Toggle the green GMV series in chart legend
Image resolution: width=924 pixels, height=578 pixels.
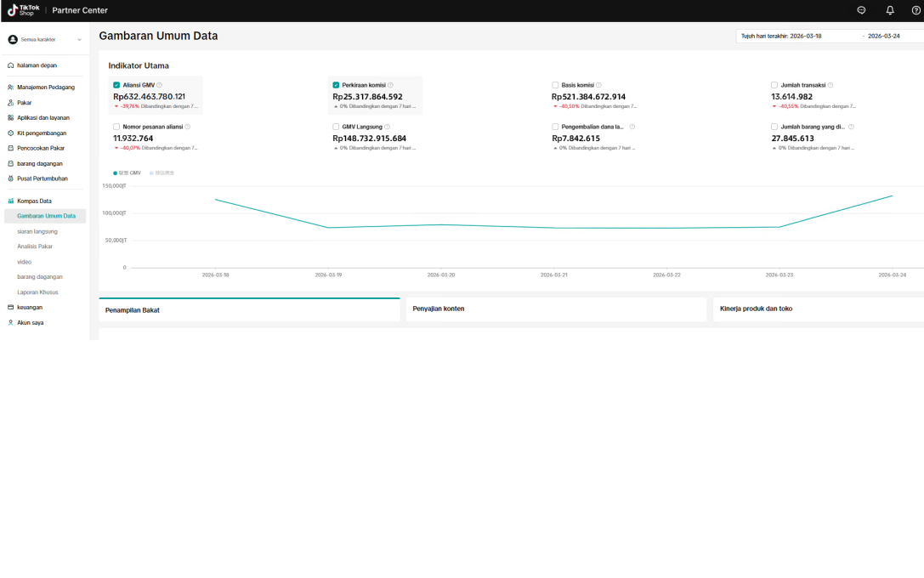128,173
